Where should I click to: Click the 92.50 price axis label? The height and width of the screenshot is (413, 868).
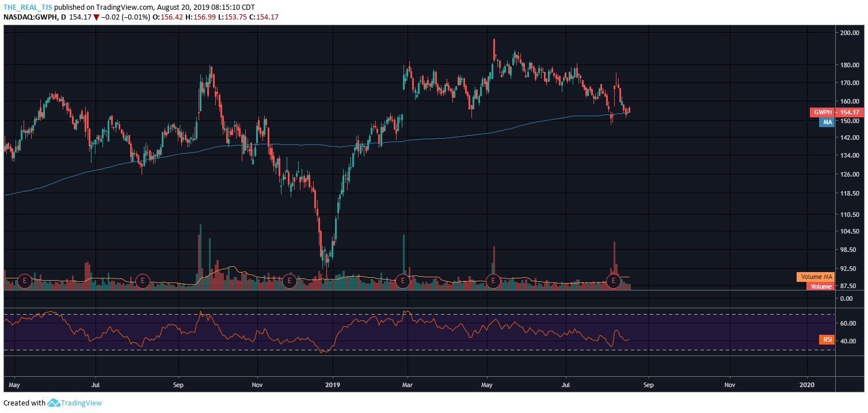pyautogui.click(x=850, y=269)
